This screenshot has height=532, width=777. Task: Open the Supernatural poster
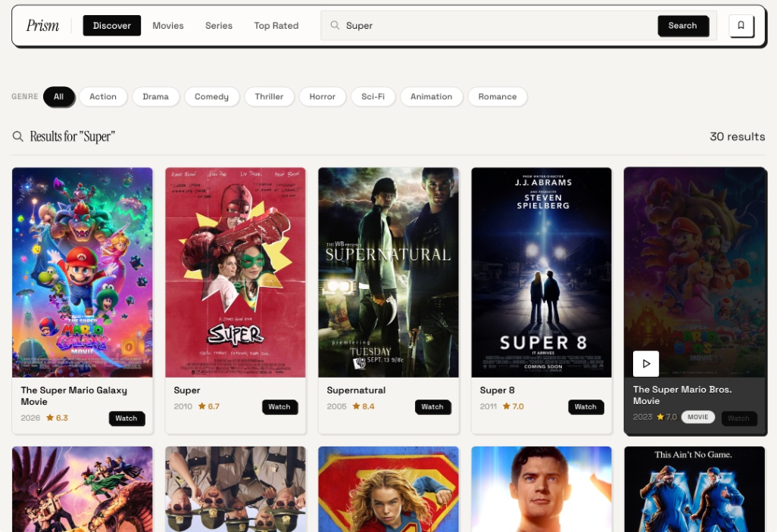coord(388,272)
